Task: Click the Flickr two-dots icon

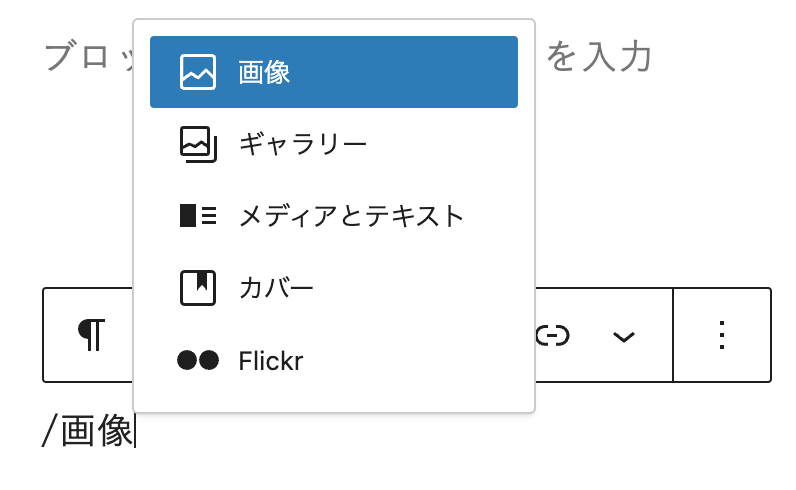Action: (198, 360)
